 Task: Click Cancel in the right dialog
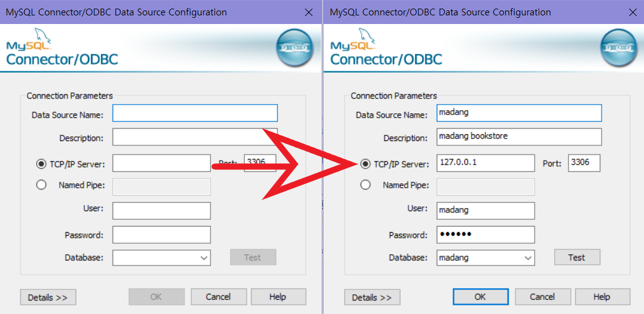pyautogui.click(x=543, y=297)
